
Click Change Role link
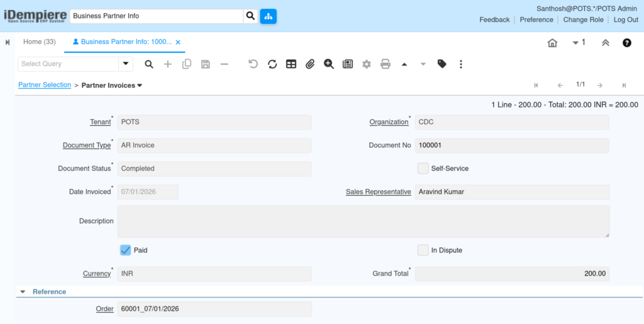tap(583, 20)
